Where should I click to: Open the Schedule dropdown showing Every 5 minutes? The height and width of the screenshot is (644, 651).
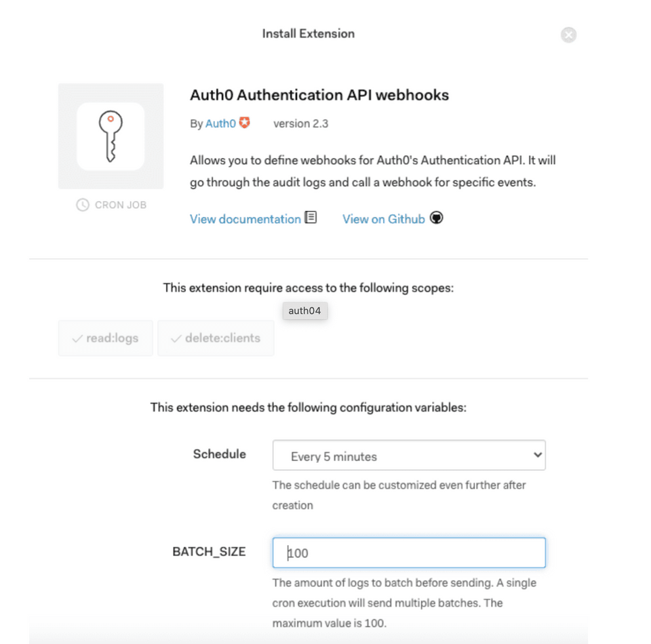click(409, 456)
